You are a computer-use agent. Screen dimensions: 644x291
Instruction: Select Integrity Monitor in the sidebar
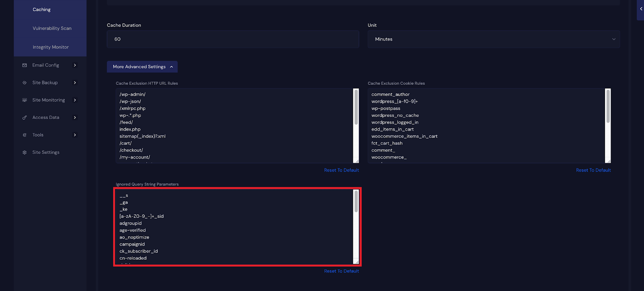(x=51, y=47)
